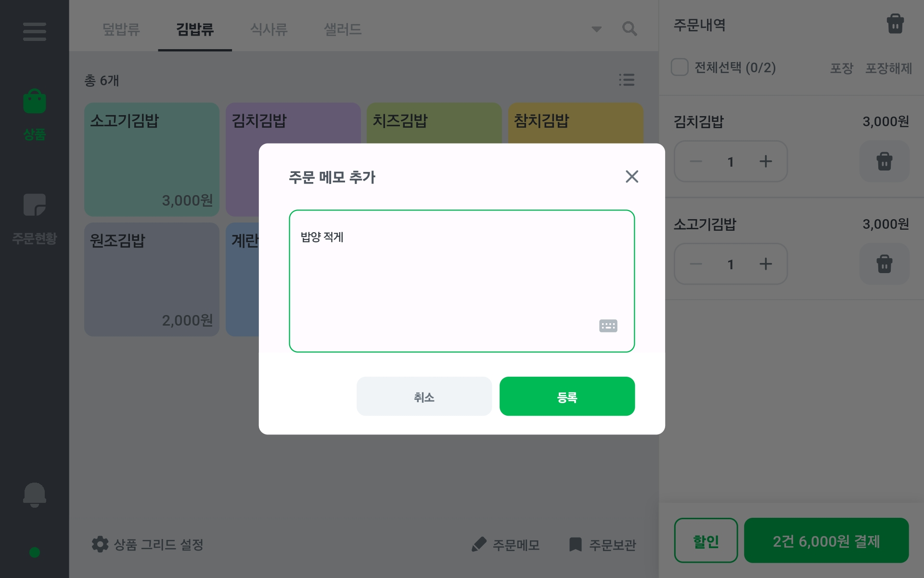Image resolution: width=924 pixels, height=578 pixels.
Task: Open the hamburger menu in sidebar
Action: pyautogui.click(x=34, y=32)
